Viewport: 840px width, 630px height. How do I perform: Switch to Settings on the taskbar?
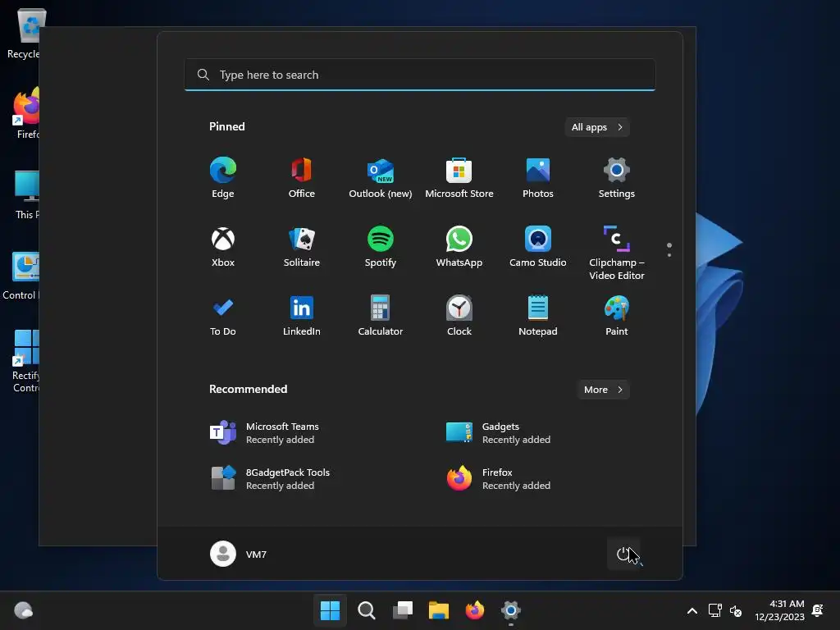tap(510, 610)
